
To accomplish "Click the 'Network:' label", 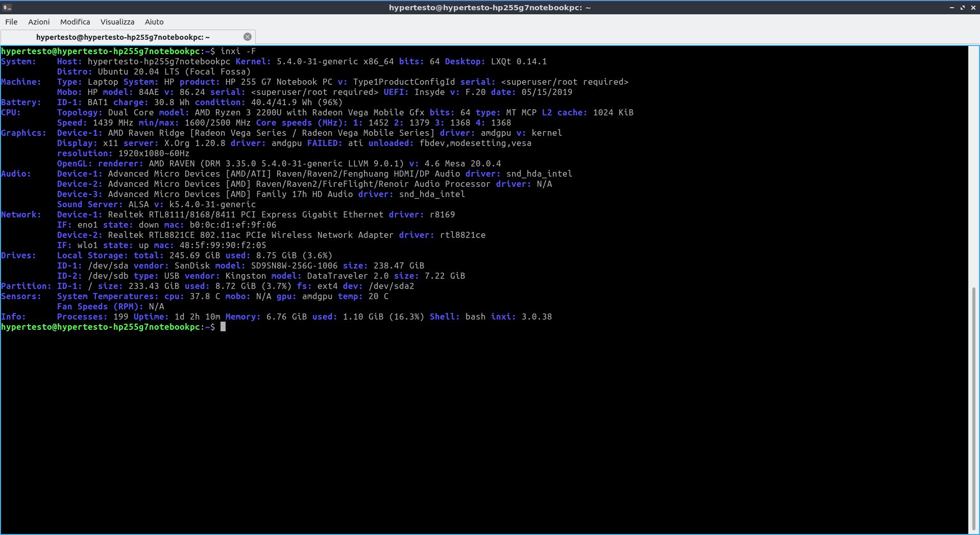I will coord(21,214).
